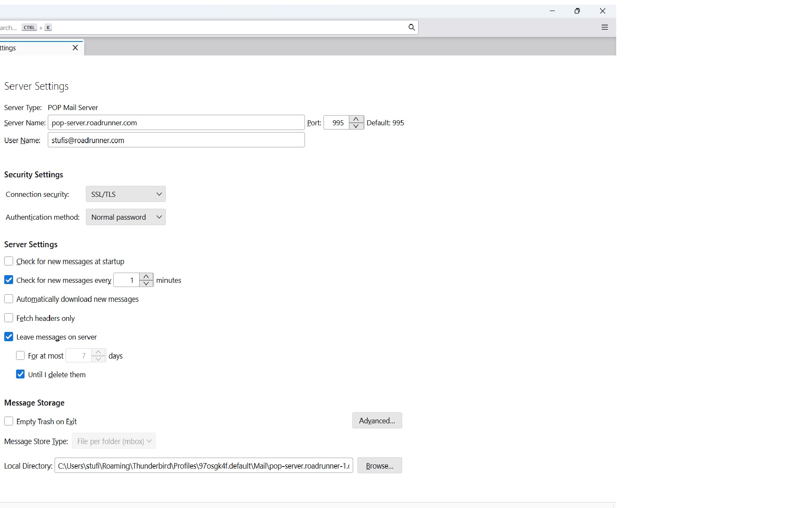This screenshot has width=812, height=508.
Task: Expand Authentication method dropdown
Action: [126, 217]
